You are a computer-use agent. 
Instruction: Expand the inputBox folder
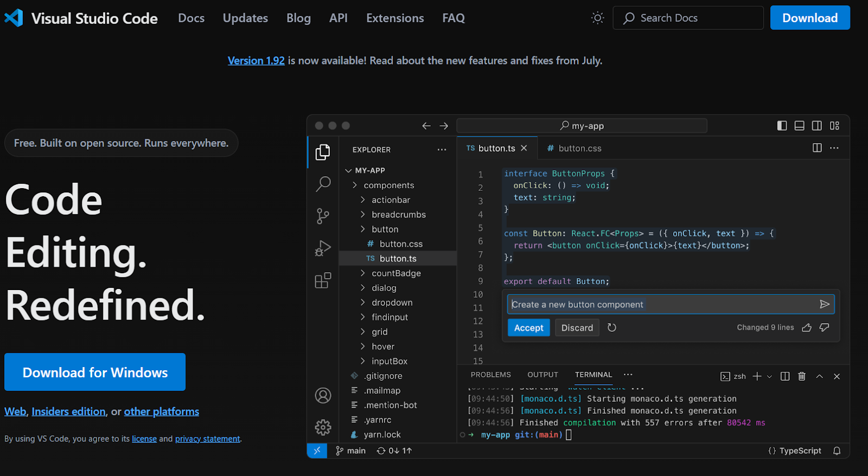pyautogui.click(x=363, y=361)
